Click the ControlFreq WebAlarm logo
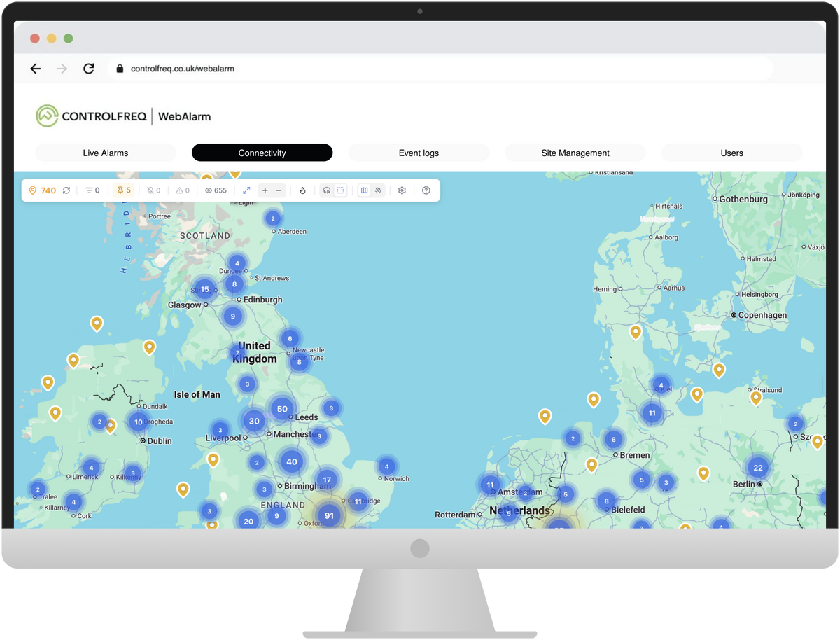Screen dimensions: 840x640 pos(123,116)
